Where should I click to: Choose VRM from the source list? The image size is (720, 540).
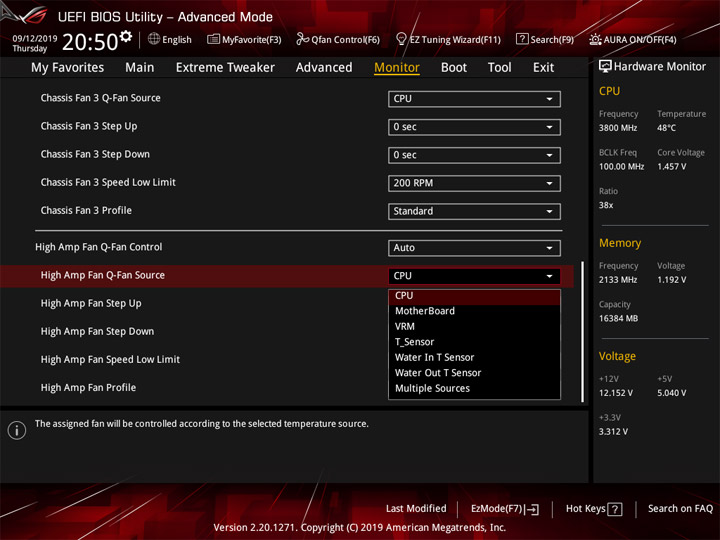pyautogui.click(x=474, y=327)
